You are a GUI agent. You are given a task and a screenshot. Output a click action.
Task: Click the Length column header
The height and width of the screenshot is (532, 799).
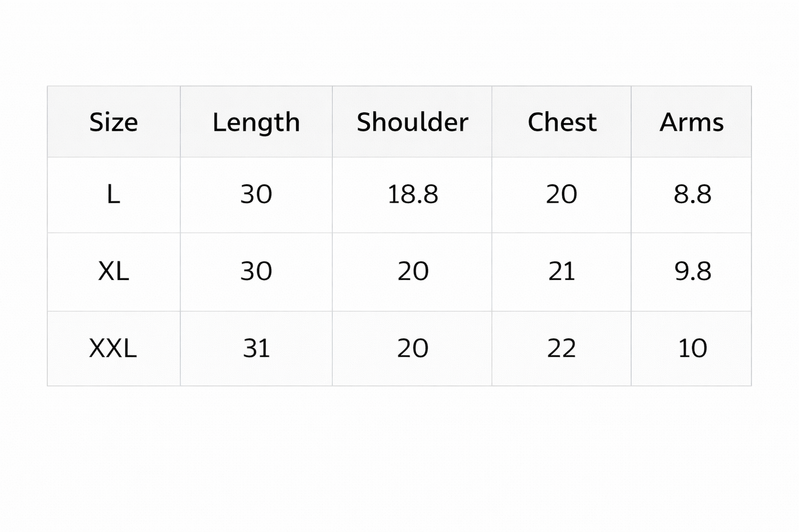(256, 122)
